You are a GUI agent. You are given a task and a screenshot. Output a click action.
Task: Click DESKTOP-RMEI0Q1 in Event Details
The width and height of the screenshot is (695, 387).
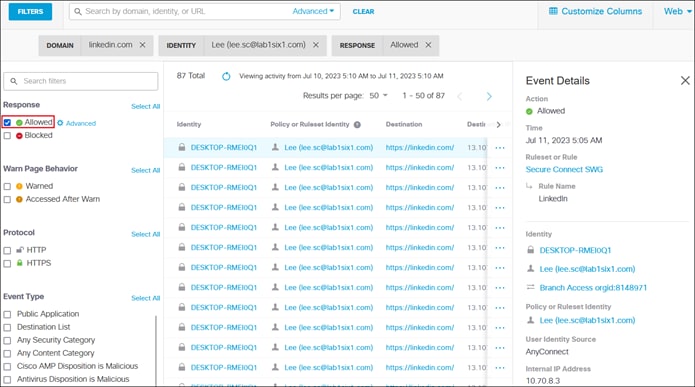(x=575, y=250)
